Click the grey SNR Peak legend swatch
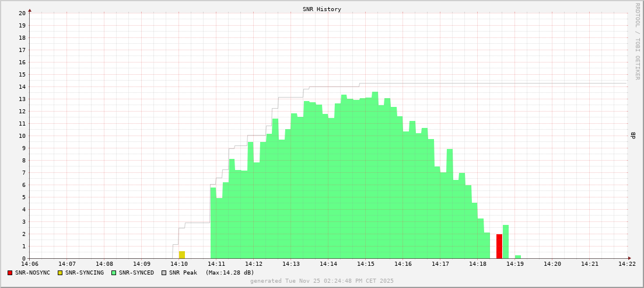Screen dimensions: 644x288 click(163, 273)
